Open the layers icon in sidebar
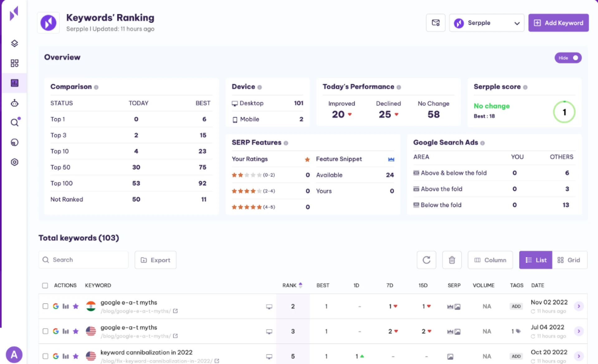The width and height of the screenshot is (598, 364). pos(14,43)
